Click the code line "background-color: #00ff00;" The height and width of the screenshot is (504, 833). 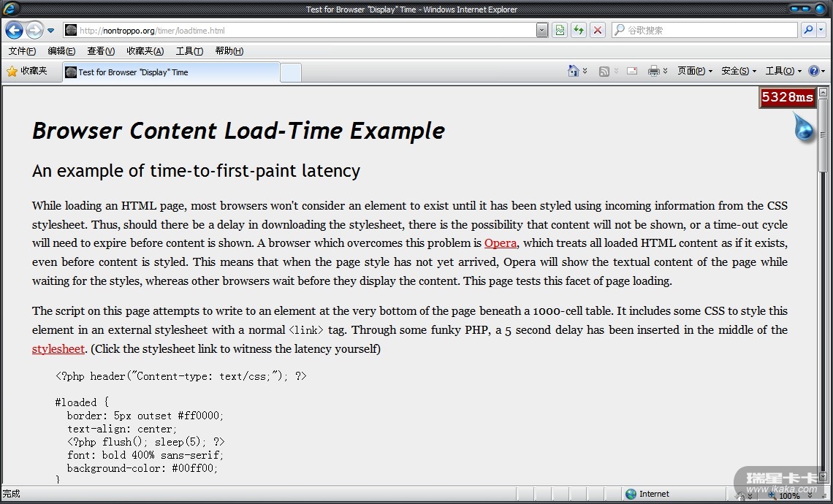[142, 468]
